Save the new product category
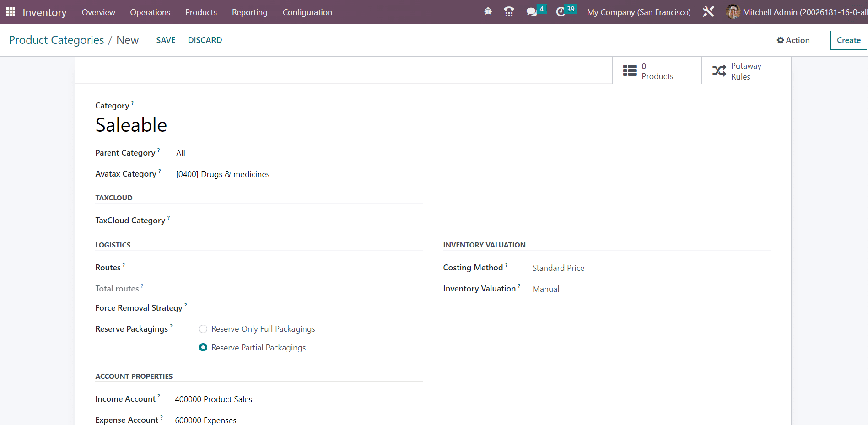Viewport: 868px width, 425px height. tap(166, 40)
